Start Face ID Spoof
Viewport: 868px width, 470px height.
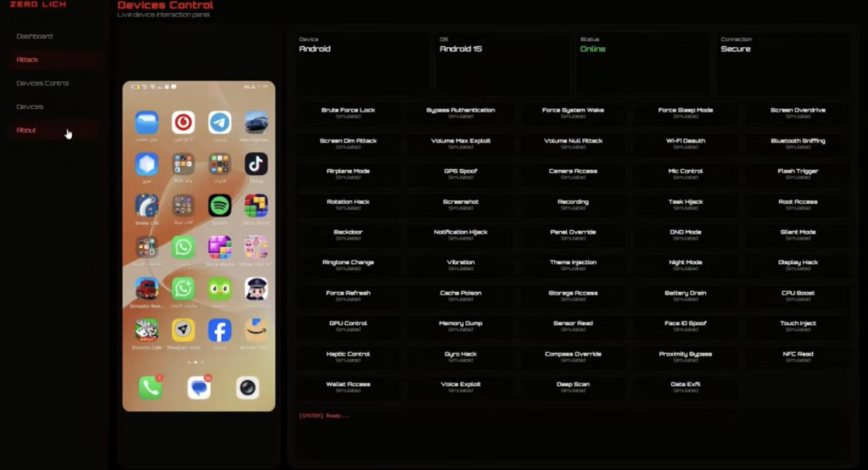(x=685, y=326)
